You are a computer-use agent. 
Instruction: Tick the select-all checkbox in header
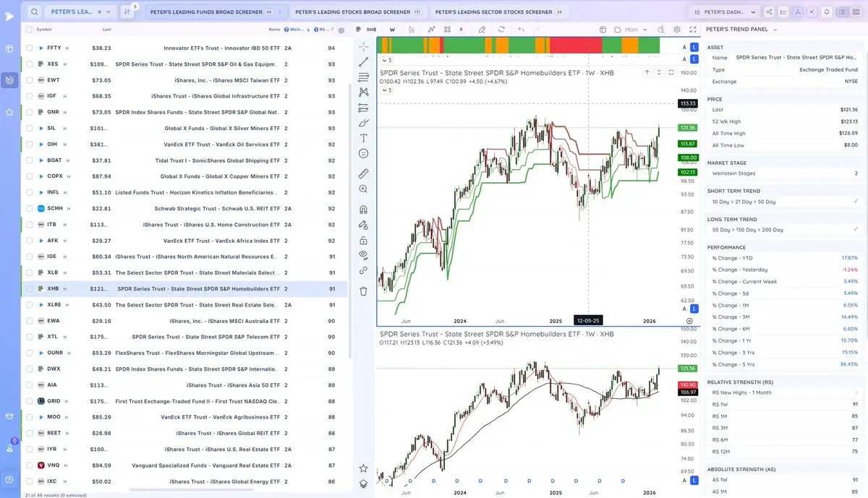(29, 30)
